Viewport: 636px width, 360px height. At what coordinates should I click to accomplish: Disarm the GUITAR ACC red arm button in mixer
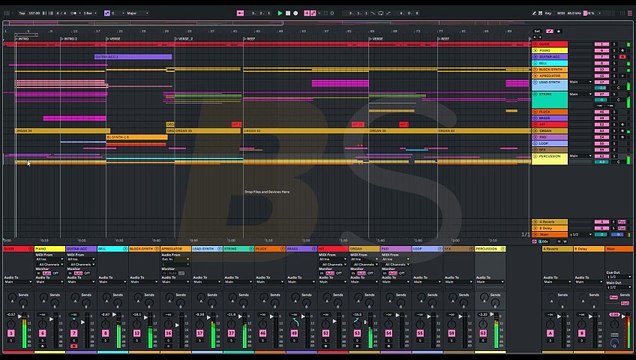[x=74, y=346]
